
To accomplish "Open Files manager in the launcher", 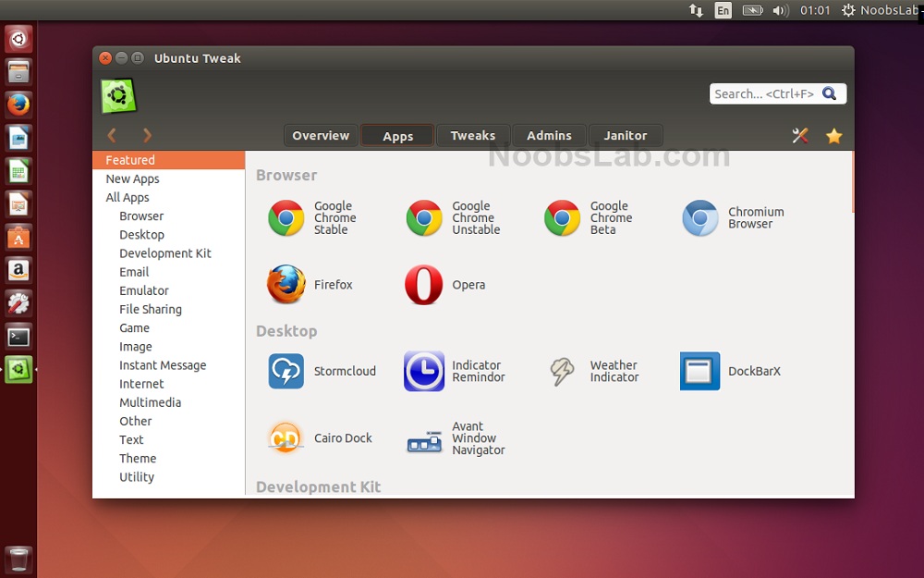I will point(18,72).
